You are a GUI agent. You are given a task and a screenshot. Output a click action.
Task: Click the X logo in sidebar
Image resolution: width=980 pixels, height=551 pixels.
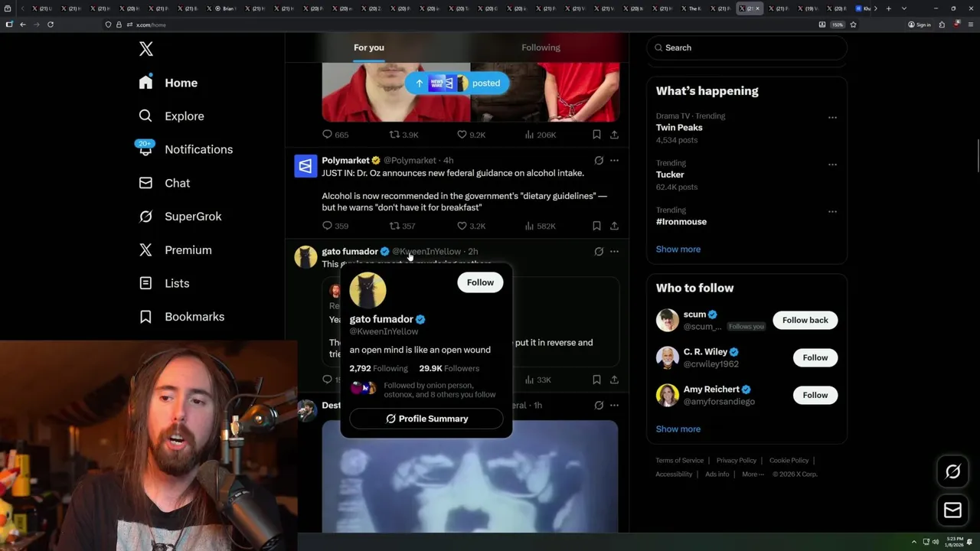146,50
